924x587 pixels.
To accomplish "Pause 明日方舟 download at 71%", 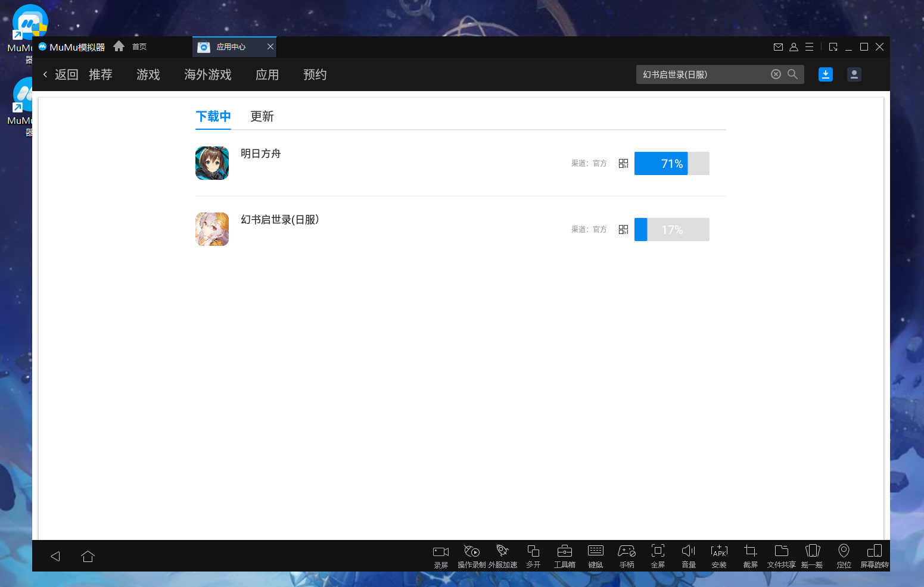I will (672, 163).
